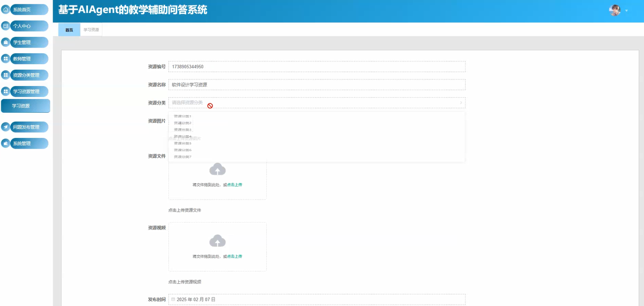This screenshot has height=306, width=644.
Task: Select 资源分类3 from the dropdown list
Action: (183, 129)
